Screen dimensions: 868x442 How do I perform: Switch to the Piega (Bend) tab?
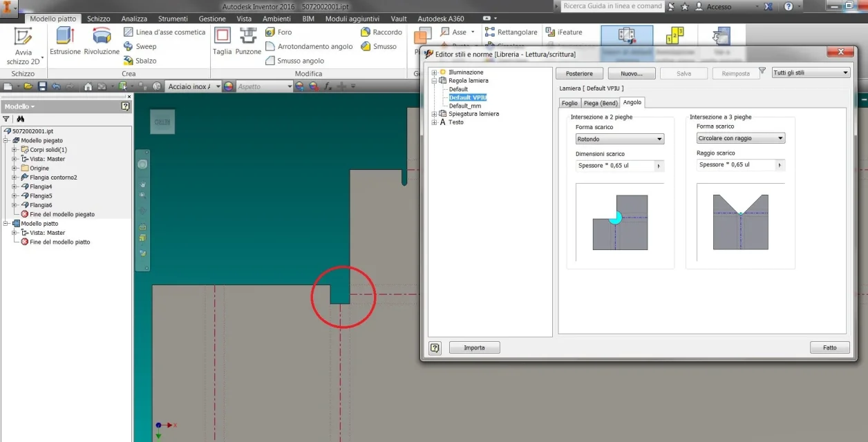pos(600,103)
